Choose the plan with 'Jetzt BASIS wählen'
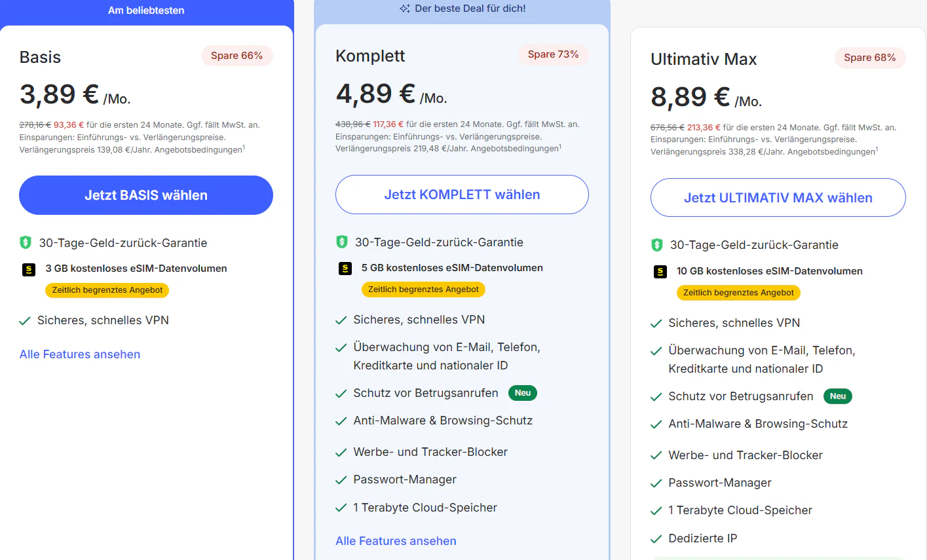This screenshot has width=927, height=560. 146,195
